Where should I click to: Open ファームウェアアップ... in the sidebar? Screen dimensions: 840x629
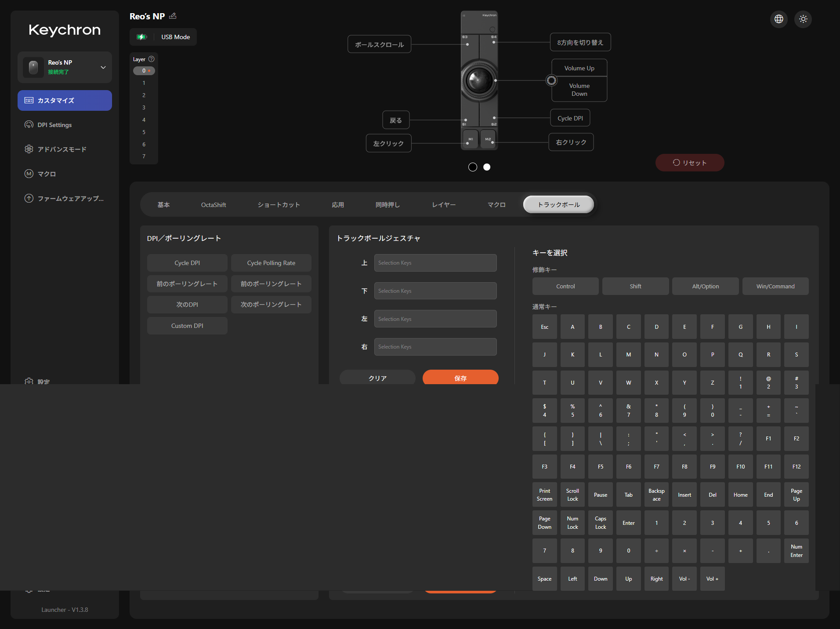pyautogui.click(x=65, y=199)
